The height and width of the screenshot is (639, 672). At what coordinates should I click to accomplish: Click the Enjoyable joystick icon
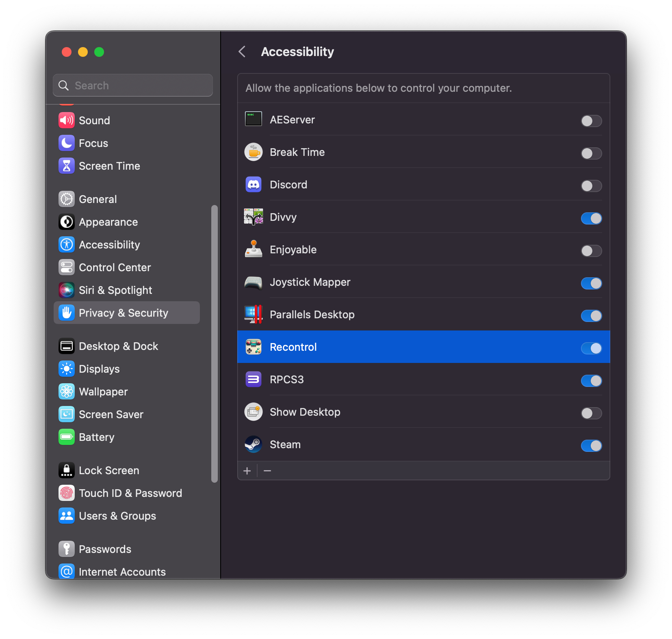tap(253, 249)
